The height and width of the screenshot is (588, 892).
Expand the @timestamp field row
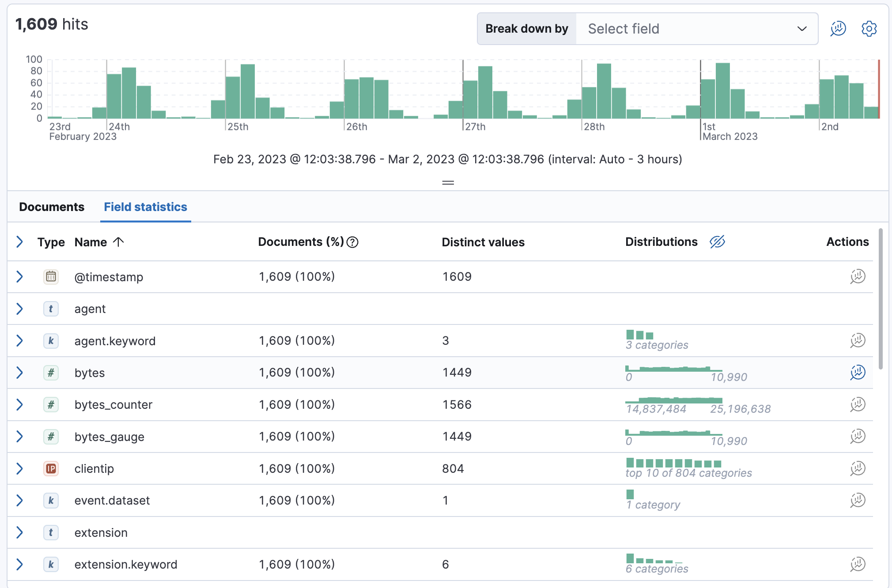19,277
